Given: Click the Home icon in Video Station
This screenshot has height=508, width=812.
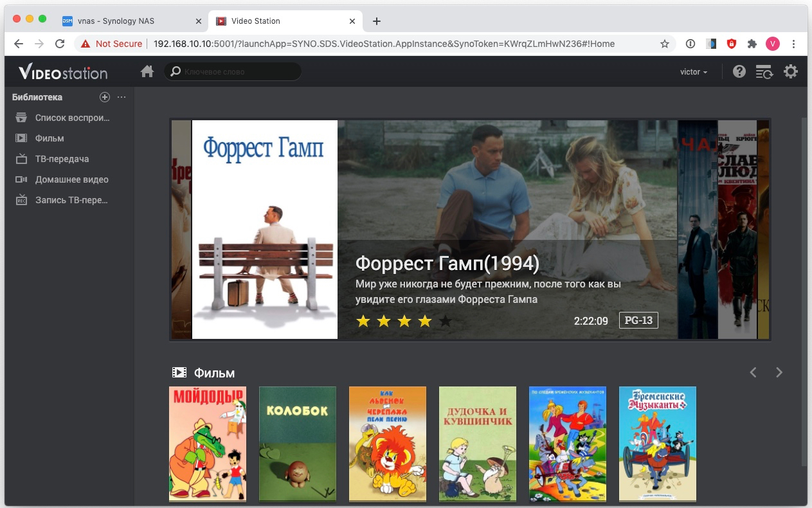Looking at the screenshot, I should click(x=147, y=71).
